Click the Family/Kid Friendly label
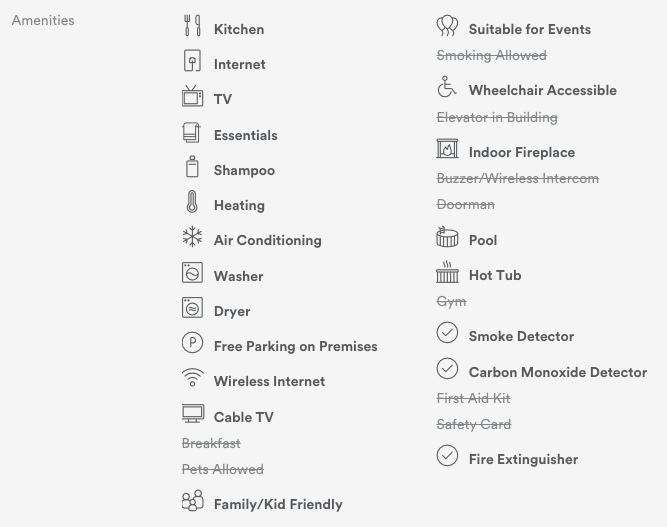The height and width of the screenshot is (527, 667). pos(278,504)
